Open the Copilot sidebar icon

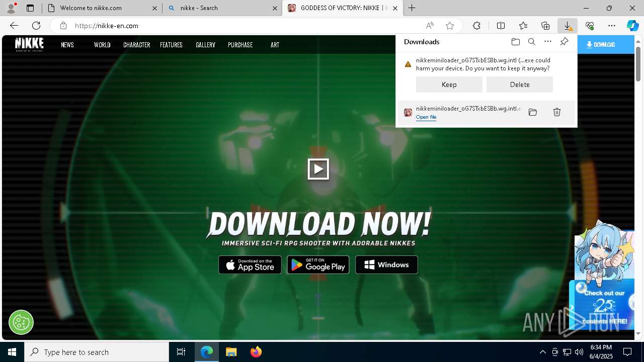coord(632,26)
